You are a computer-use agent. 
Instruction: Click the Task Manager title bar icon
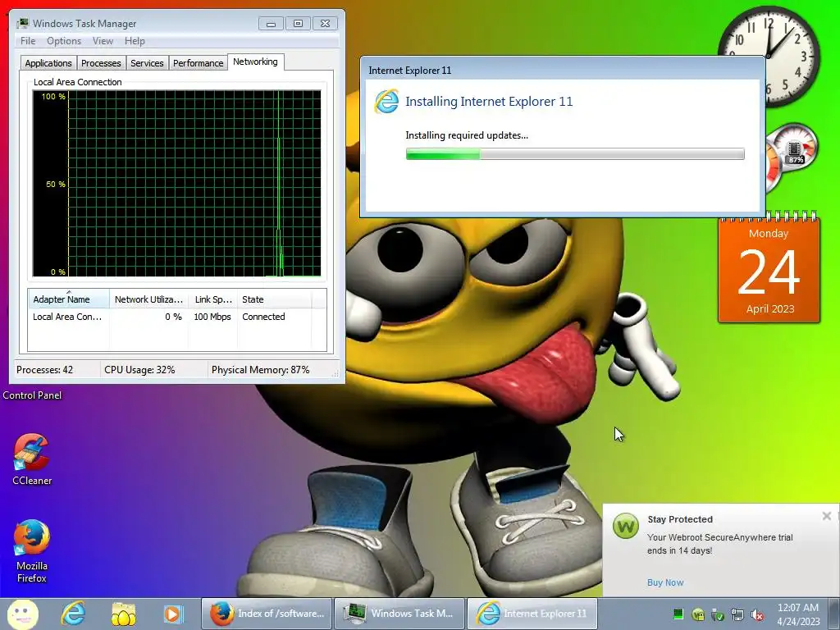(x=22, y=24)
